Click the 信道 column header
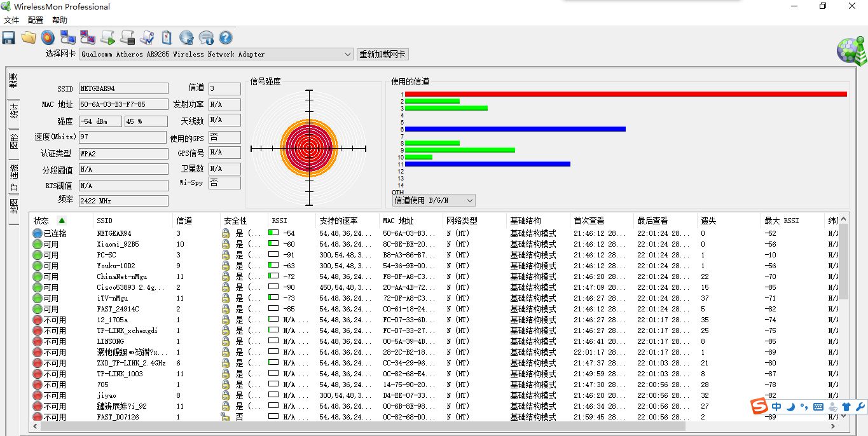 (184, 221)
